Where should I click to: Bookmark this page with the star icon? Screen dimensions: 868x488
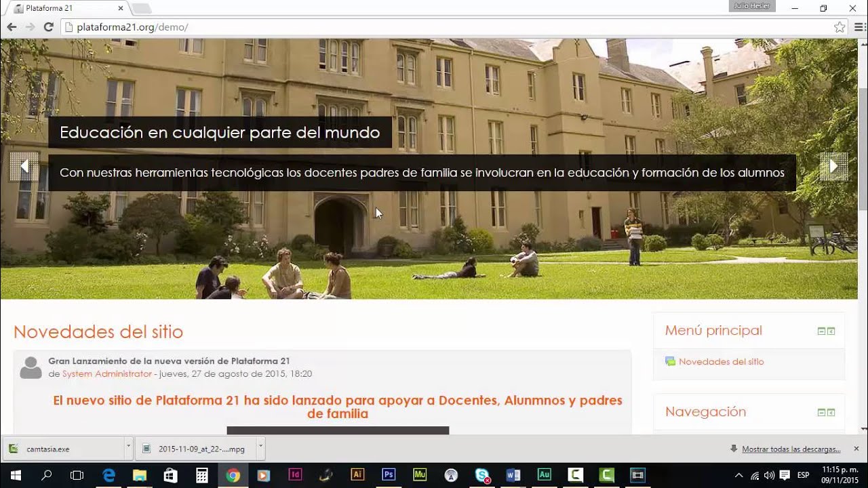(x=840, y=27)
